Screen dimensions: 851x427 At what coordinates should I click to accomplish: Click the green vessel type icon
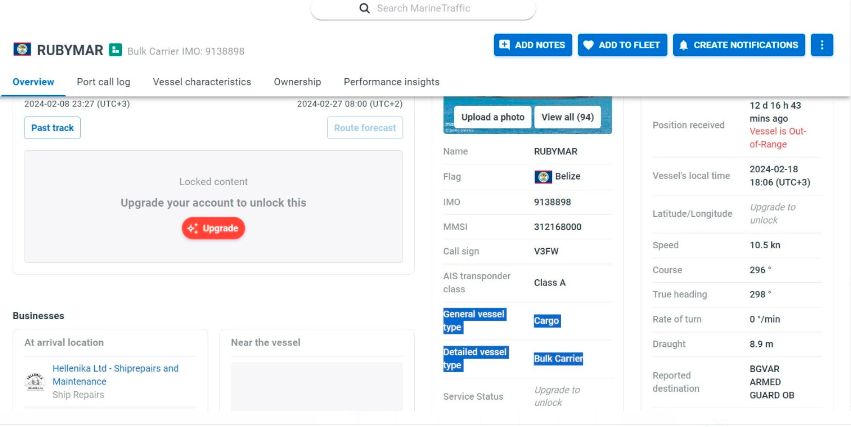point(116,49)
